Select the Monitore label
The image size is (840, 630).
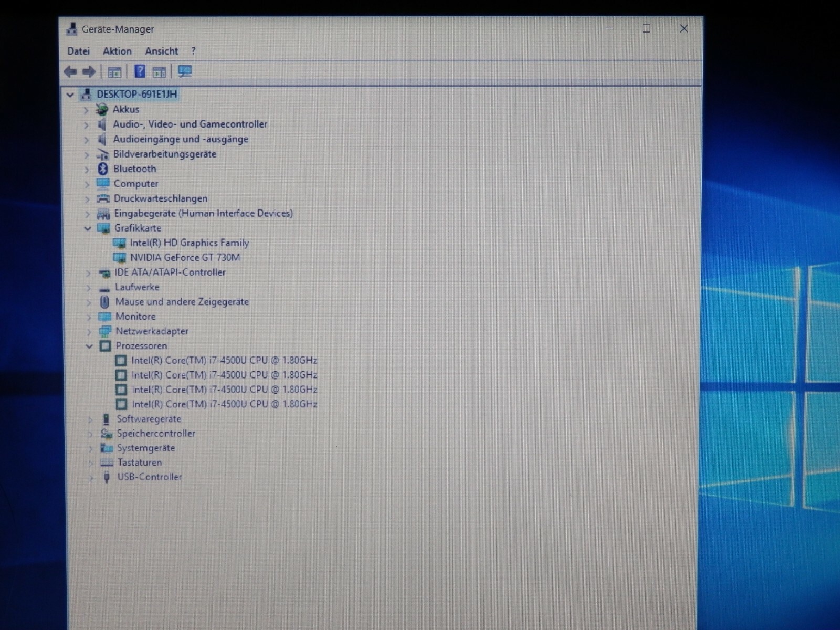click(x=135, y=316)
